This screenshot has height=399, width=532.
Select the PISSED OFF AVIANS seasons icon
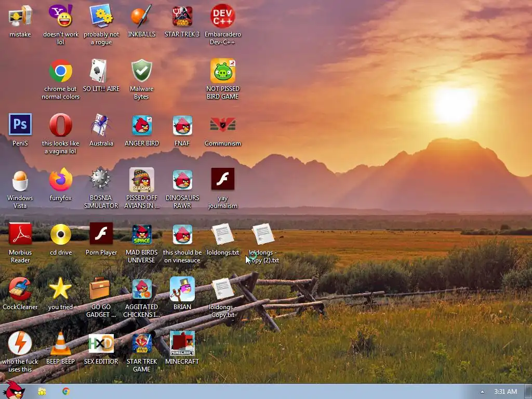[141, 180]
